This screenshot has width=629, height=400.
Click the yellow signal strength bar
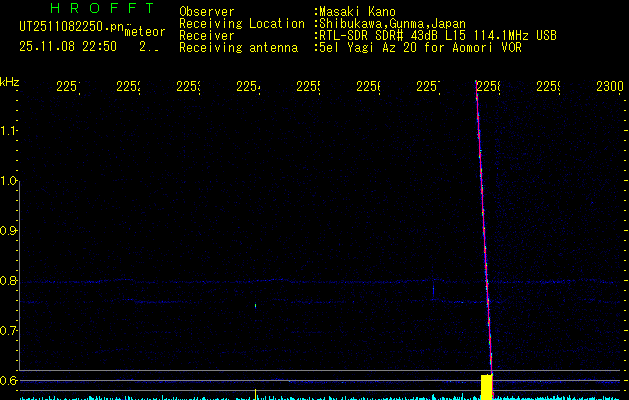487,386
